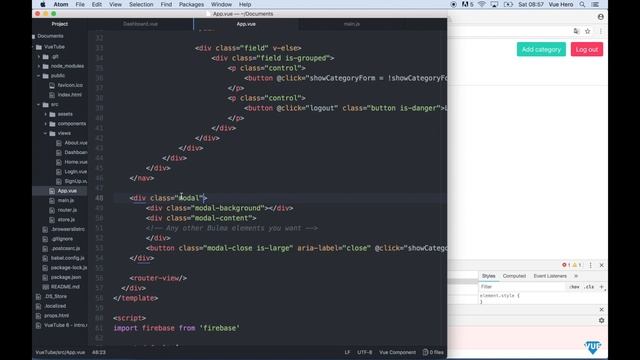This screenshot has width=640, height=360.
Task: Open the View menu
Action: pyautogui.click(x=115, y=4)
